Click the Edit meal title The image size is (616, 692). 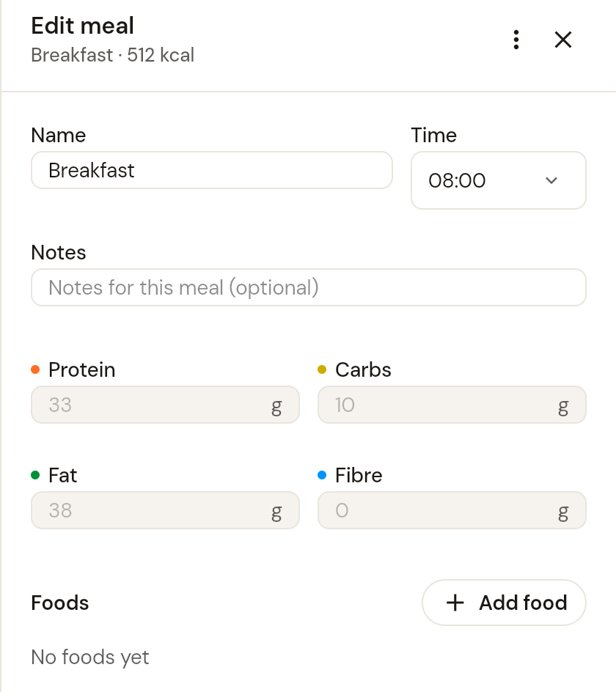coord(83,26)
